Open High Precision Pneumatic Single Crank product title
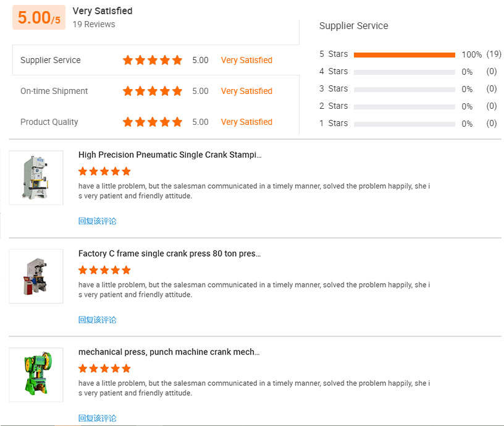This screenshot has width=504, height=426. pyautogui.click(x=170, y=155)
